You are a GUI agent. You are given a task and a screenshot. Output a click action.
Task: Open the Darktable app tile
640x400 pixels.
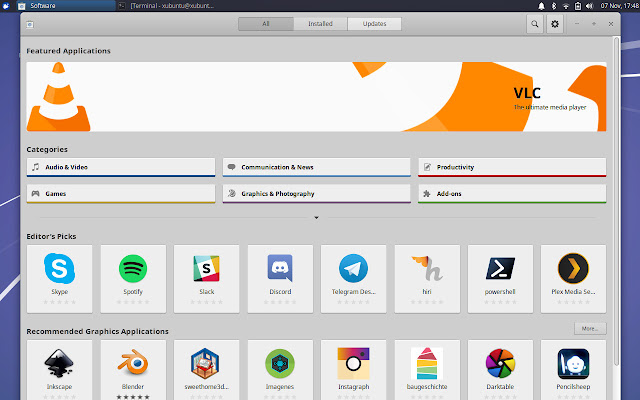click(x=500, y=370)
